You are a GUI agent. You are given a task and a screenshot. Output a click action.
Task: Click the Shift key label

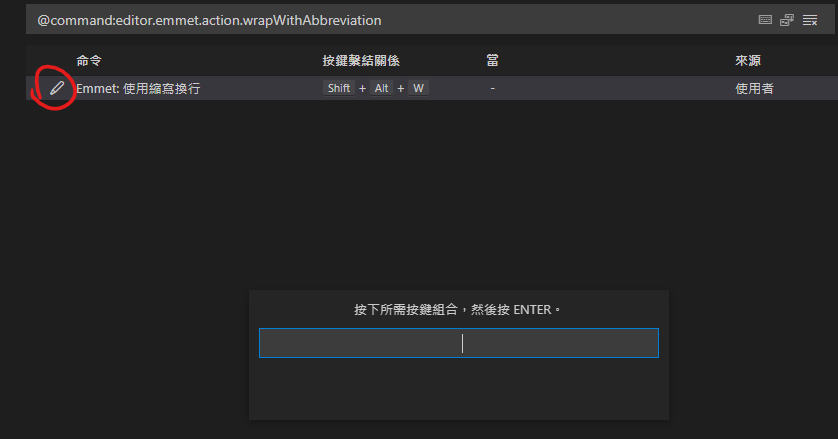pos(338,88)
